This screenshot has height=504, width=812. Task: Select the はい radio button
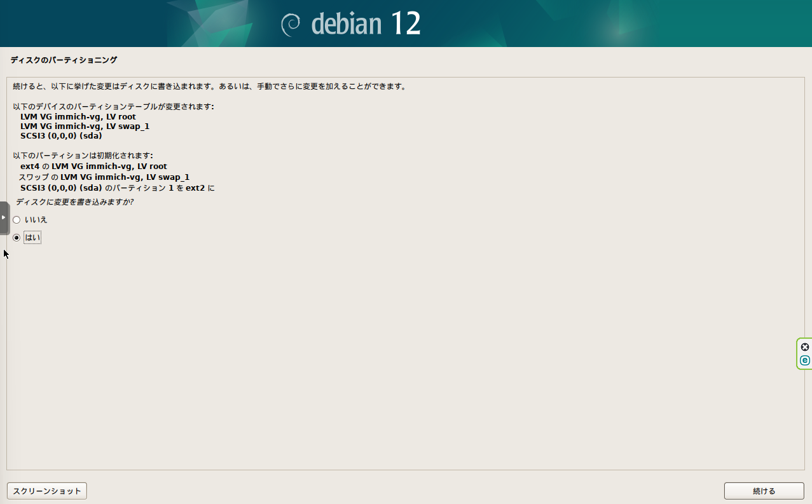pos(17,238)
